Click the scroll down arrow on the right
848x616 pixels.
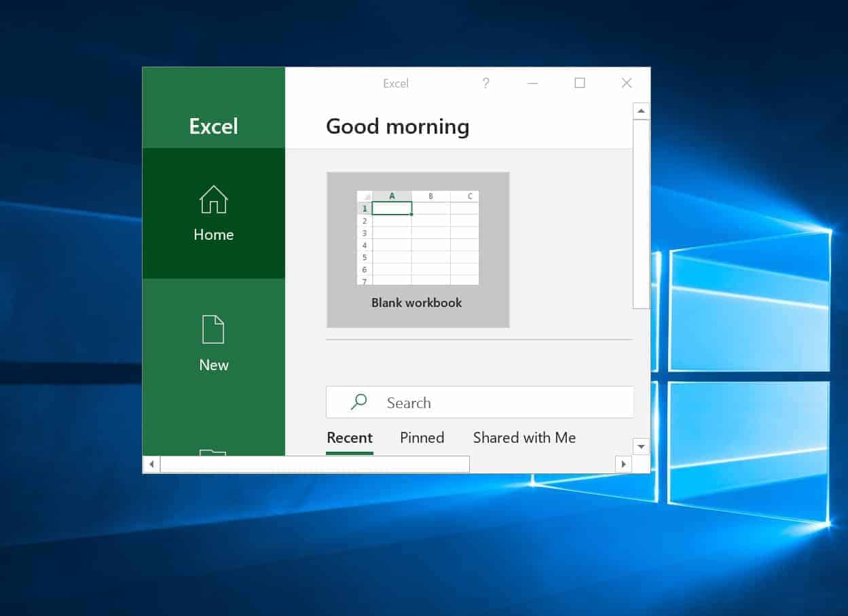pos(641,446)
